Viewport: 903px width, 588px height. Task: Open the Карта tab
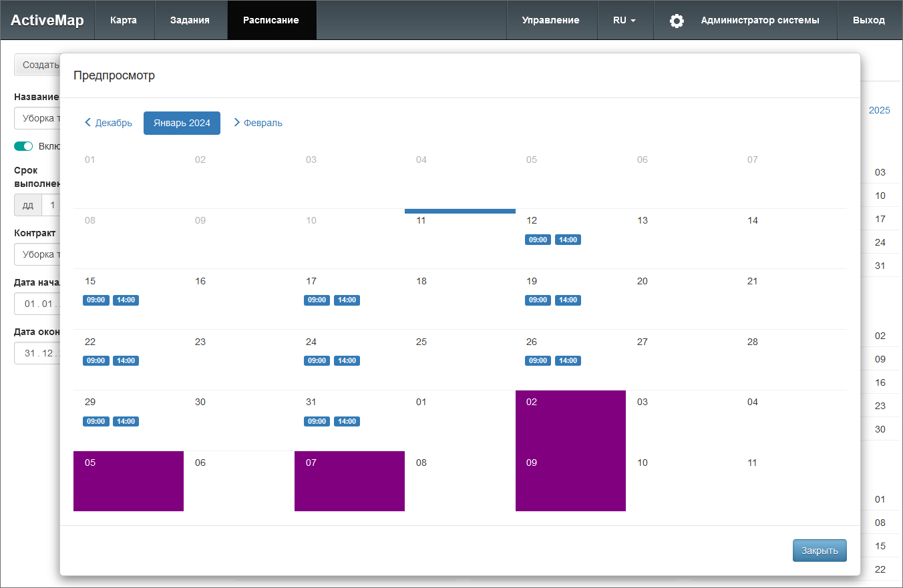point(124,20)
